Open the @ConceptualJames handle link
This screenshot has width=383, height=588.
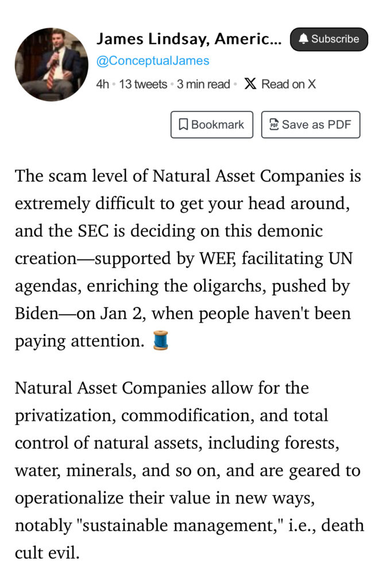[153, 61]
